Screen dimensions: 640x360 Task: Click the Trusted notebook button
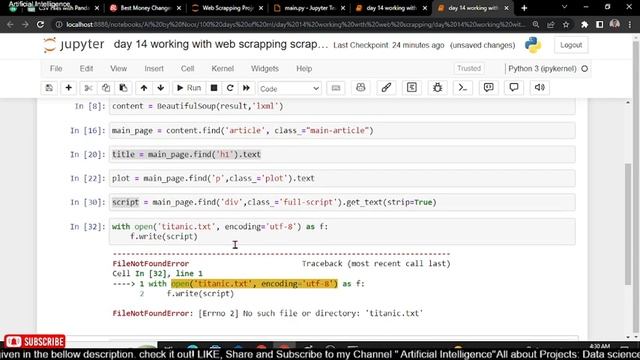(469, 69)
